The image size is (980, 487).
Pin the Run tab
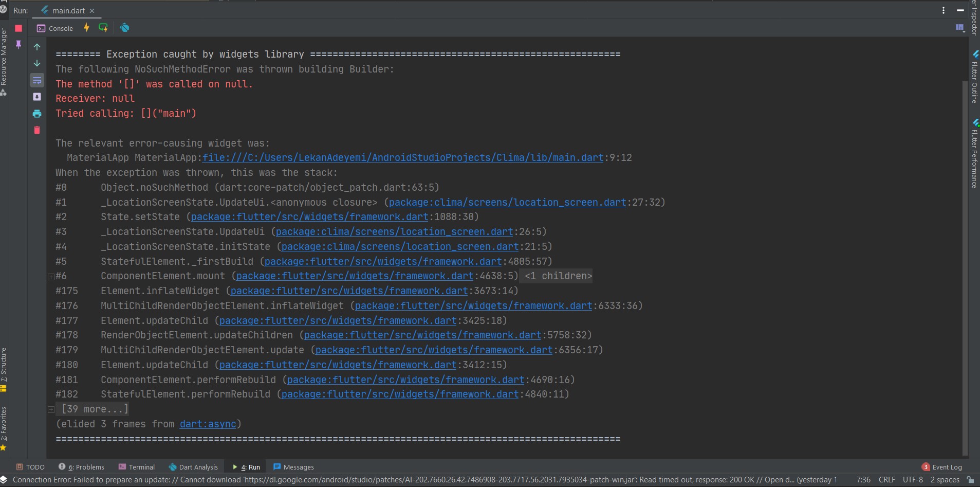[x=19, y=45]
